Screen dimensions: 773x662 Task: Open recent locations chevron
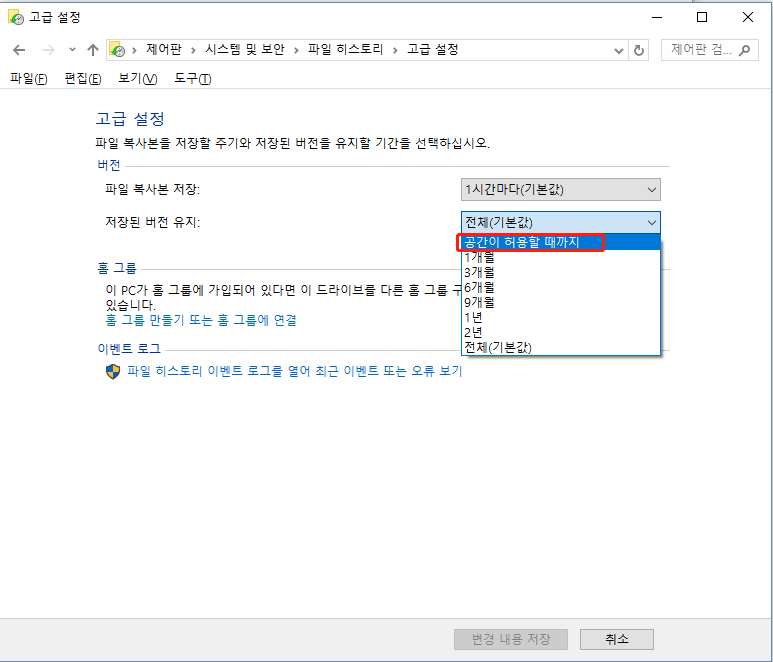(72, 49)
